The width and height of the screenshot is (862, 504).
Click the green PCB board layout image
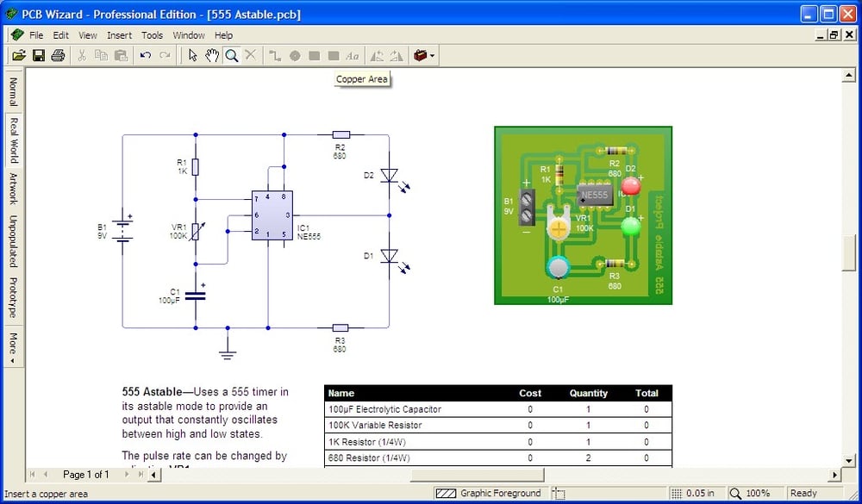pyautogui.click(x=583, y=215)
